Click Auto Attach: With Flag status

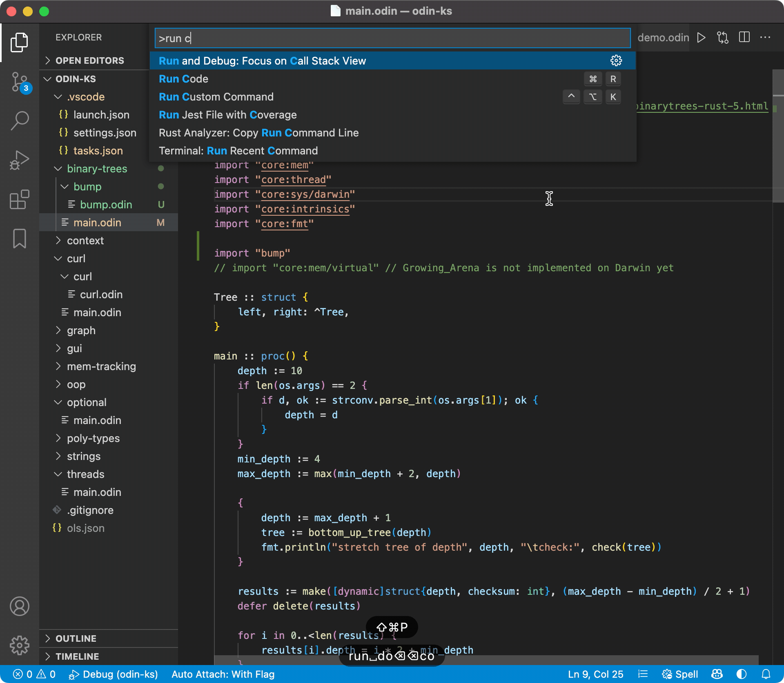coord(223,674)
